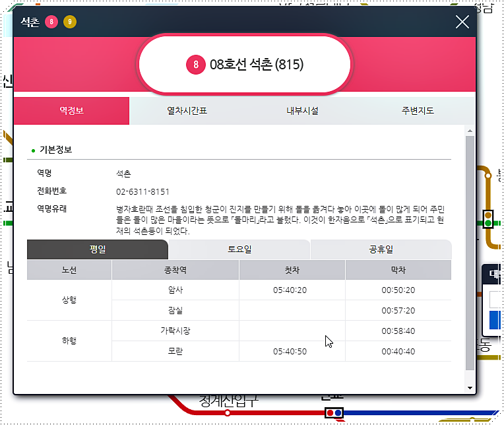The height and width of the screenshot is (425, 504).
Task: Click last train time 00:58:40
Action: click(398, 331)
